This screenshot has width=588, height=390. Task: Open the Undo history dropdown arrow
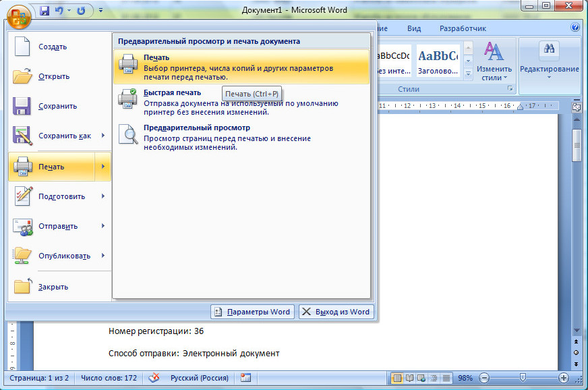click(69, 11)
